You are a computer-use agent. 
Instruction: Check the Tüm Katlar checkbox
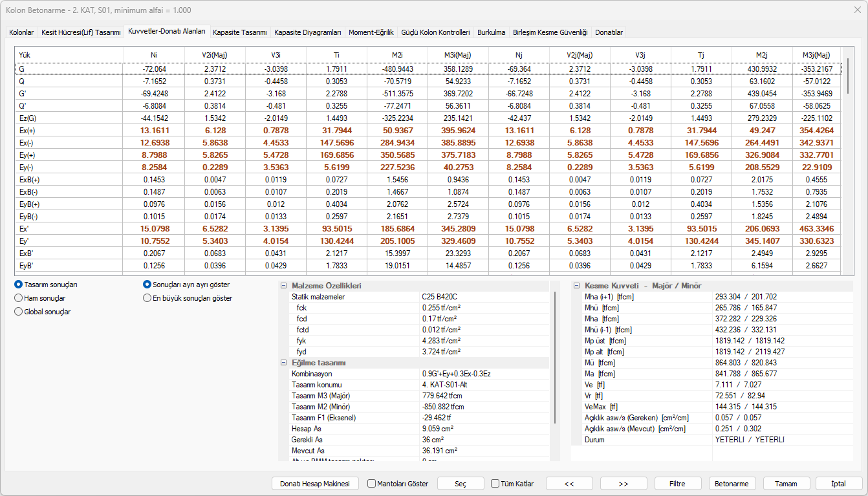pyautogui.click(x=495, y=484)
